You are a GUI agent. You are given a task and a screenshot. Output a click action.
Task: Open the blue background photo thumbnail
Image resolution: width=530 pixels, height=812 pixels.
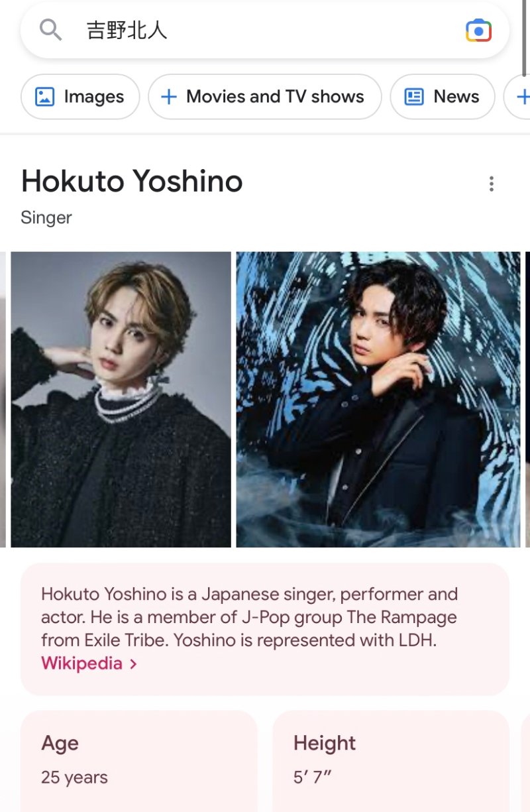(x=378, y=400)
